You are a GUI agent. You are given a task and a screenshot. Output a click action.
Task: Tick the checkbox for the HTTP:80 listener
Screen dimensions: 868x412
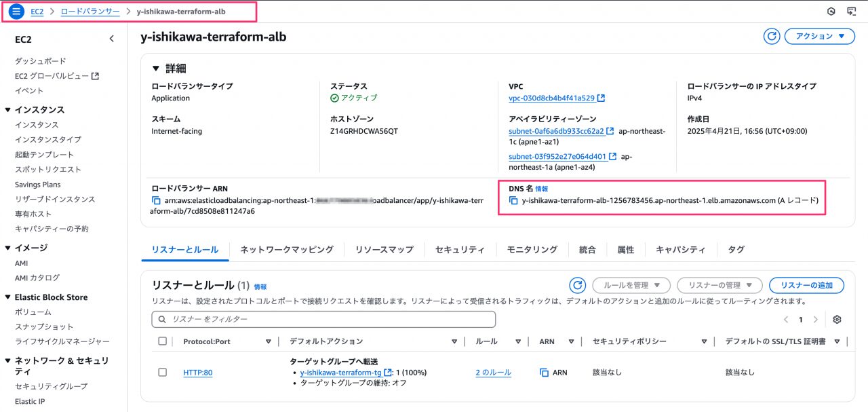(162, 372)
